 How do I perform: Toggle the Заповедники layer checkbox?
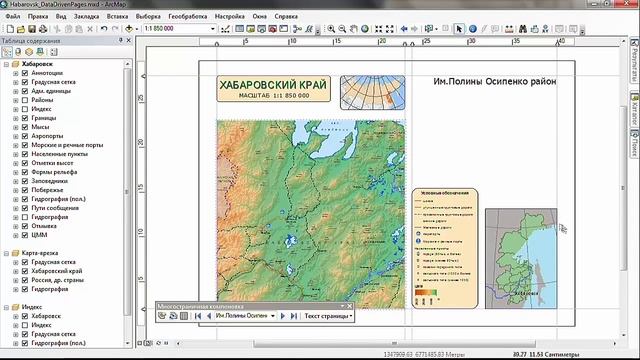pyautogui.click(x=25, y=181)
